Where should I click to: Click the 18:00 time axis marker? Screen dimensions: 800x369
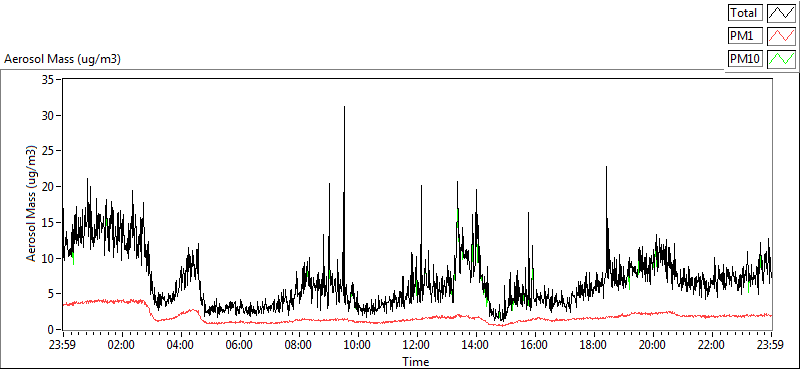coord(594,344)
